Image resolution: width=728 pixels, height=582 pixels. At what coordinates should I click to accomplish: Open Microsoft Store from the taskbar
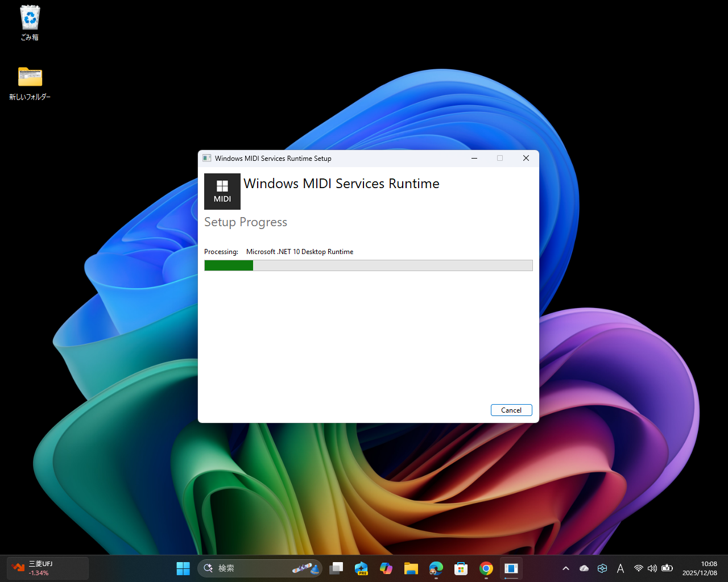coord(461,568)
